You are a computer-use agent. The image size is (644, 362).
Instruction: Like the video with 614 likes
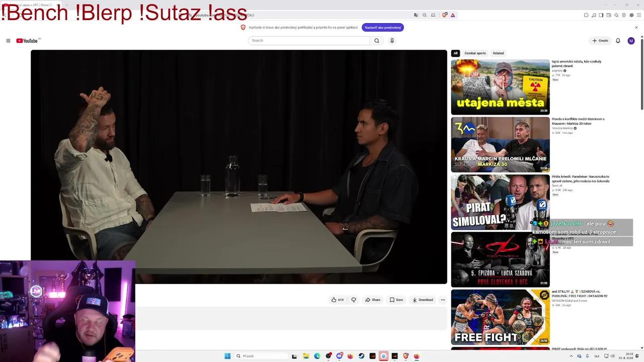[338, 300]
